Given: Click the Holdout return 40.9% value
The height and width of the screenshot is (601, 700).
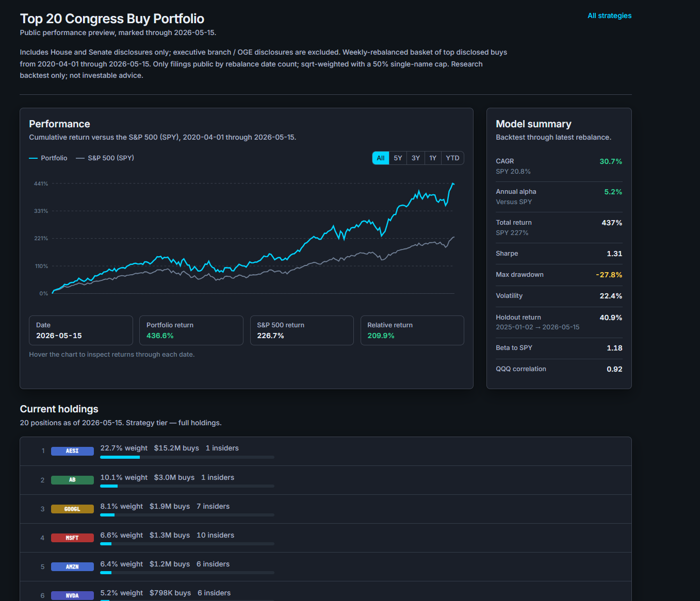Looking at the screenshot, I should [611, 318].
